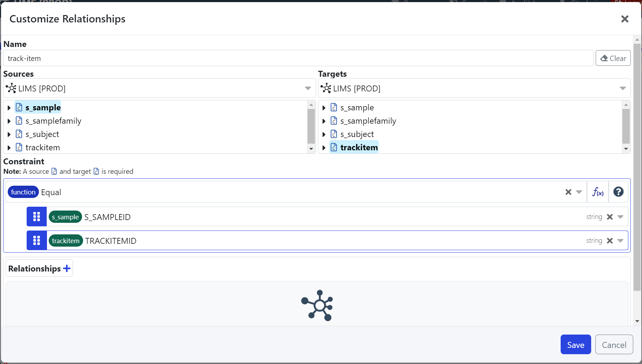Click the Save button
This screenshot has height=364, width=642.
point(575,345)
